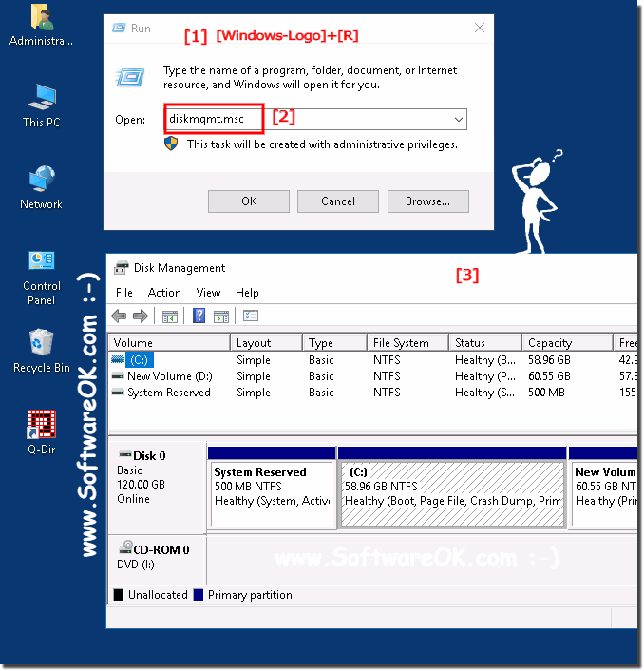
Task: Click Cancel in the Run dialog
Action: pos(338,201)
